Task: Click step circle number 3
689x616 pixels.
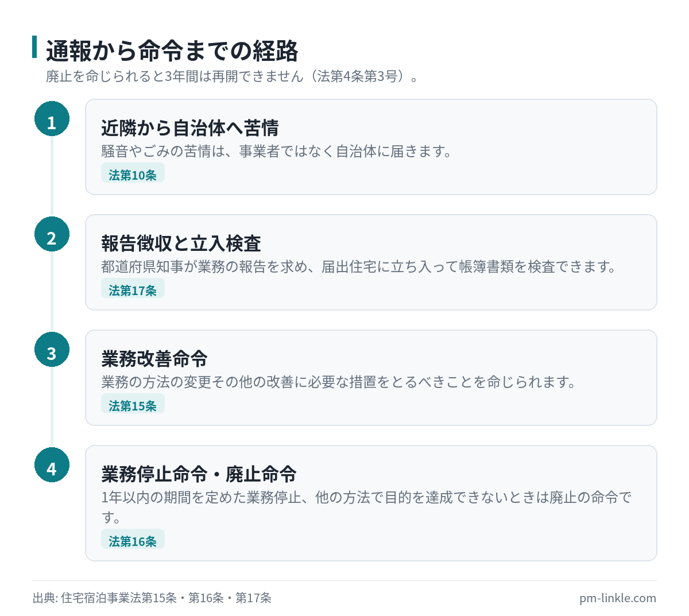Action: pyautogui.click(x=52, y=349)
